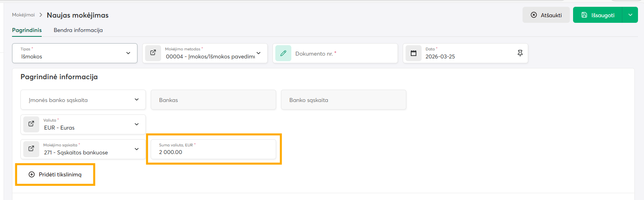The image size is (644, 200).
Task: Go to Mokėjimai via the breadcrumb link
Action: pyautogui.click(x=23, y=15)
